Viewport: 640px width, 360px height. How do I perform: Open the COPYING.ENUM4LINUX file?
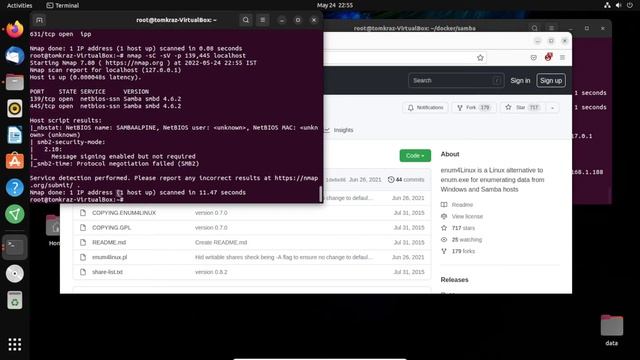124,213
